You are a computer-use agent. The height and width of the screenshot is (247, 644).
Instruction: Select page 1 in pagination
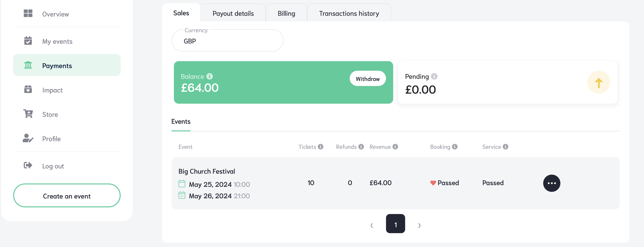tap(395, 224)
